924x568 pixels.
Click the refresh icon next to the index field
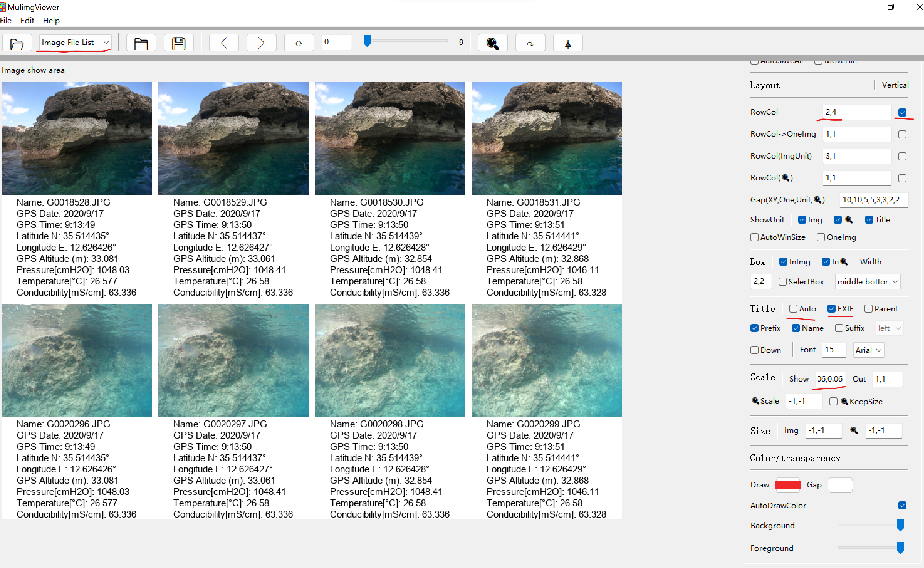299,42
